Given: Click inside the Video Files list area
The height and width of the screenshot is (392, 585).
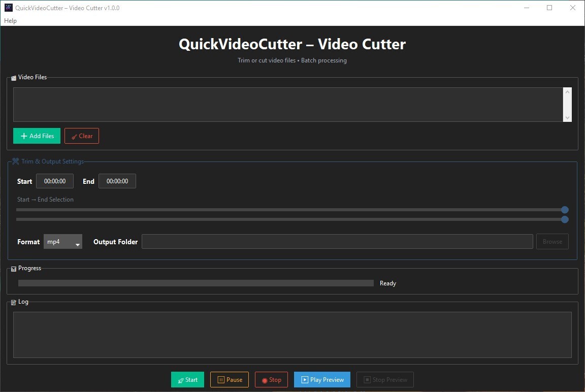Looking at the screenshot, I should 288,105.
